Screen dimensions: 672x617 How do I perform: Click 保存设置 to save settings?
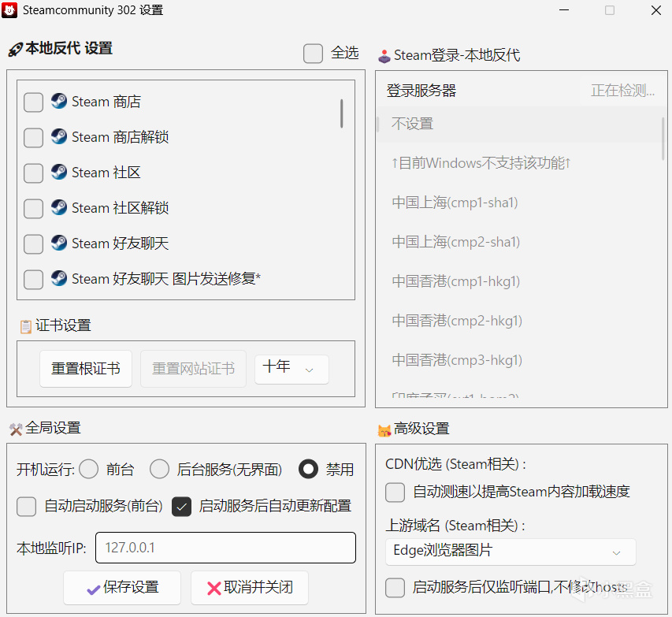tap(122, 587)
